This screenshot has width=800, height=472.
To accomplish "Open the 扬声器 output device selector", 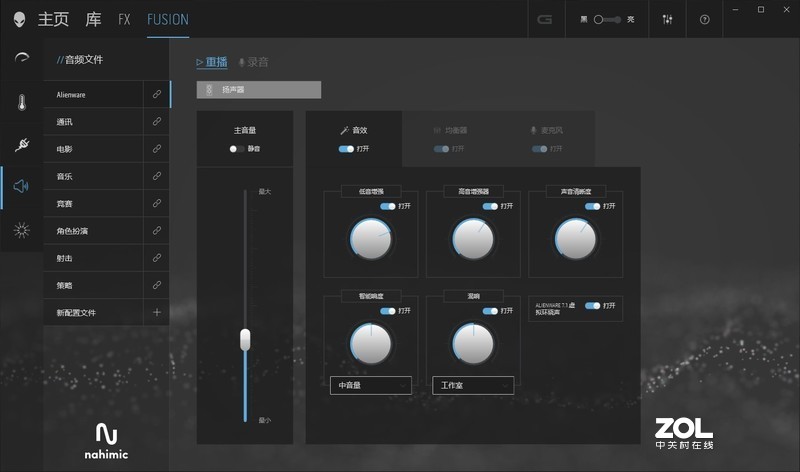I will [x=258, y=90].
